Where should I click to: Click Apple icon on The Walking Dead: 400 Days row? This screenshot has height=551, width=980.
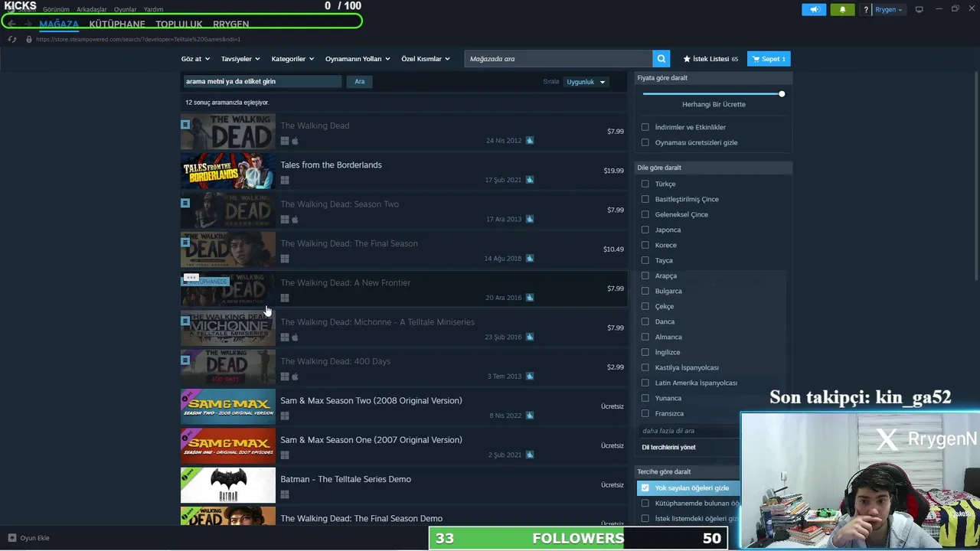pyautogui.click(x=295, y=377)
